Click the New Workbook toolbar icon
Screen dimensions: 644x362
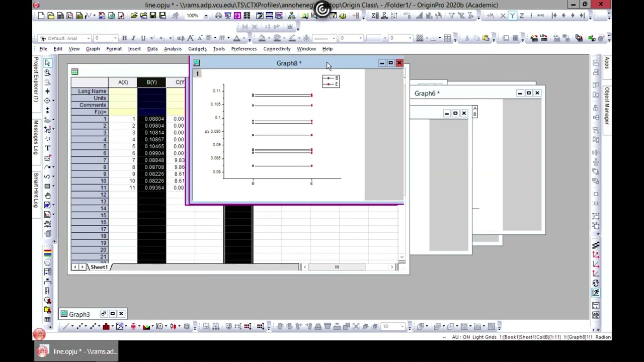point(60,16)
